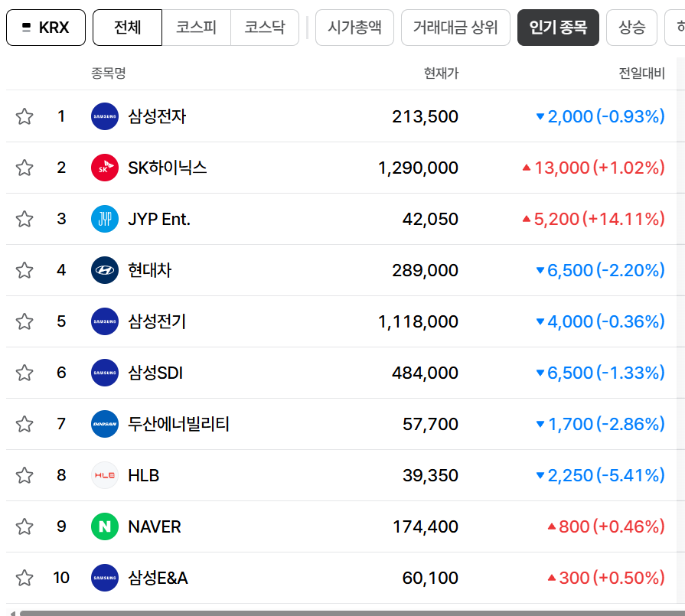This screenshot has width=685, height=616.
Task: Click the Hyundai logo for 현대차
Action: point(105,270)
